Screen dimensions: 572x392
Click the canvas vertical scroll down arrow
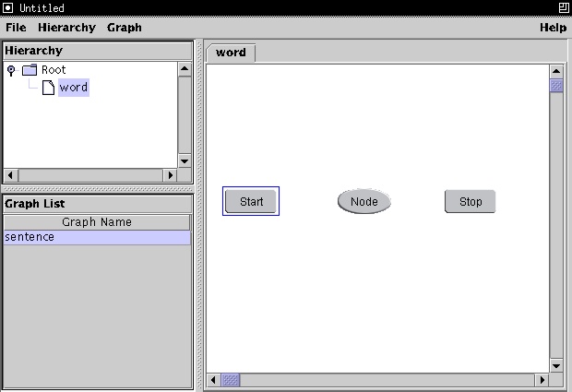click(556, 366)
